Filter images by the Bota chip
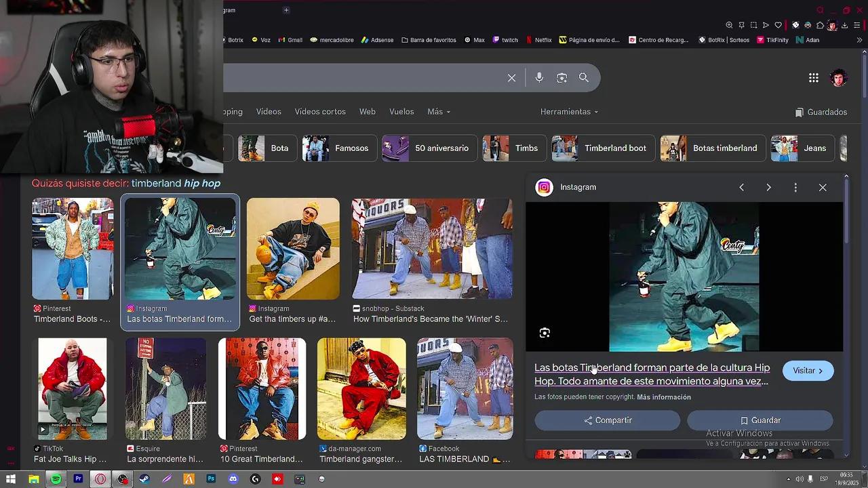This screenshot has height=488, width=868. [x=267, y=148]
